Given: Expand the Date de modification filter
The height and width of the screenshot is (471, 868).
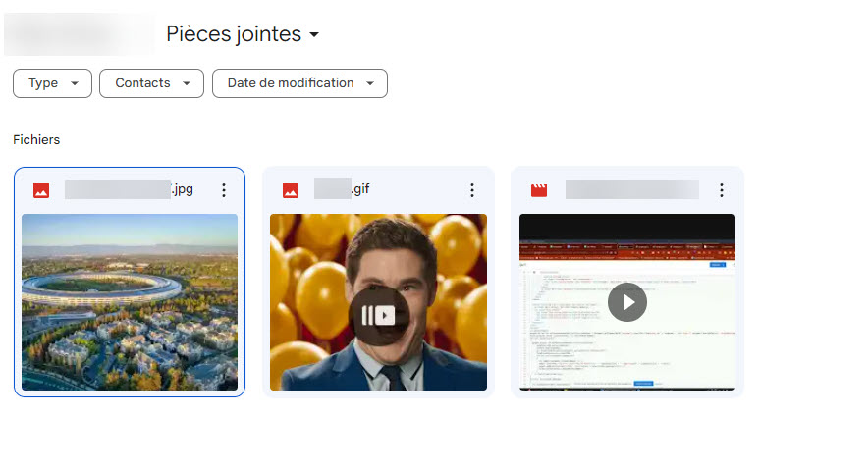Looking at the screenshot, I should tap(299, 83).
